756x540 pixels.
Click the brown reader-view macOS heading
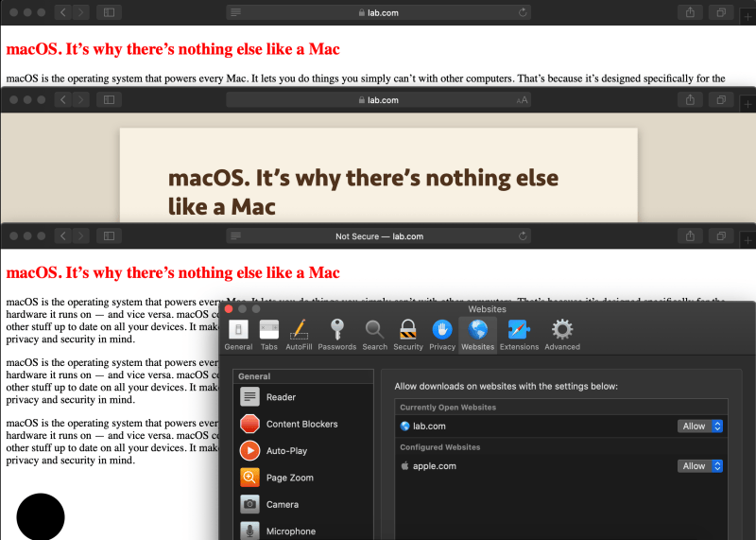[363, 192]
